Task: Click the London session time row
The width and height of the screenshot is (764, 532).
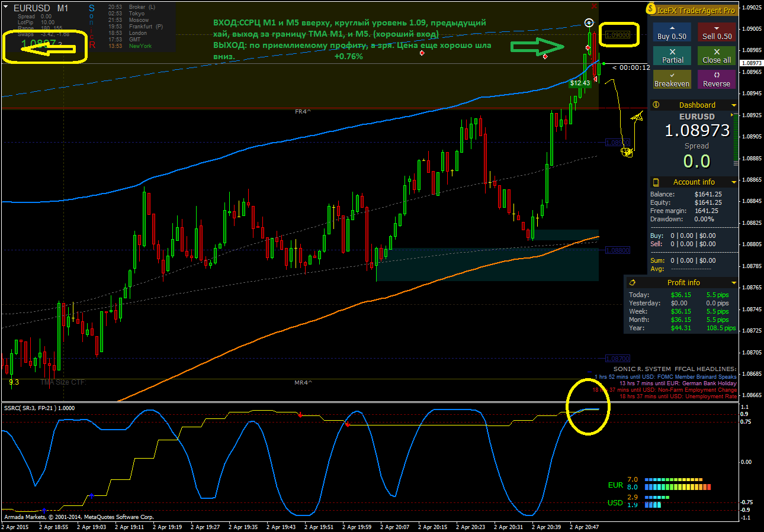Action: 129,33
